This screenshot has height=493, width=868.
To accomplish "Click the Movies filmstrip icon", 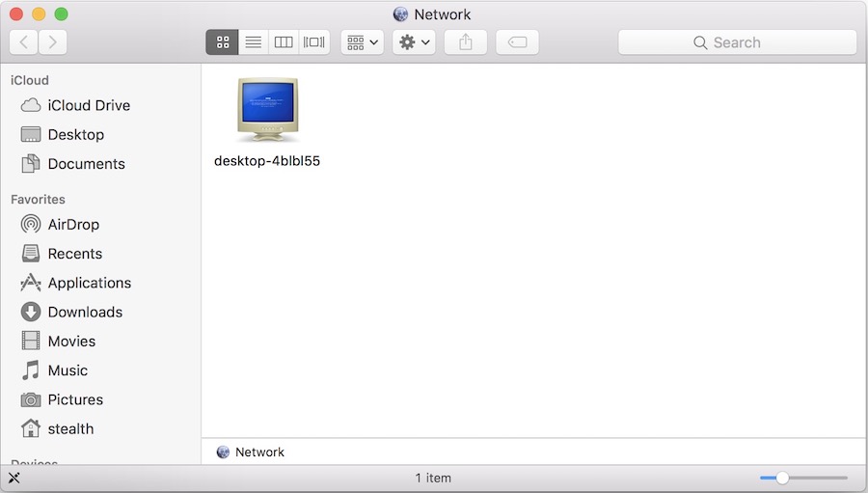I will pyautogui.click(x=31, y=341).
